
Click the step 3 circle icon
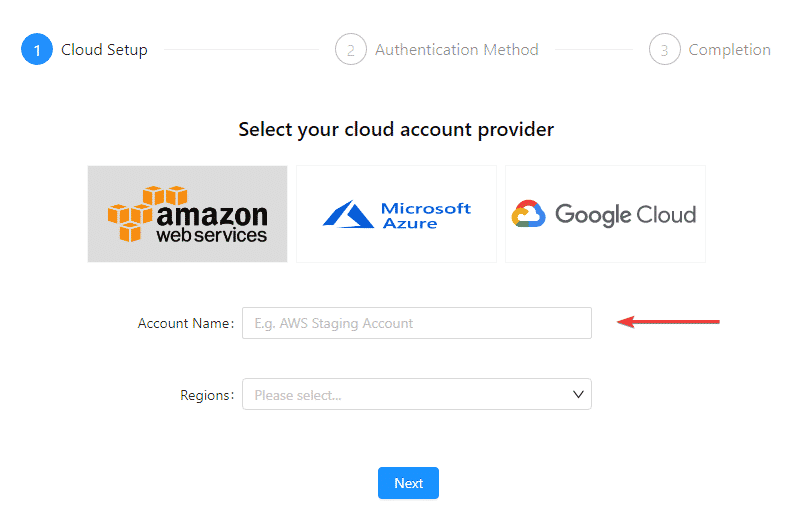coord(664,49)
